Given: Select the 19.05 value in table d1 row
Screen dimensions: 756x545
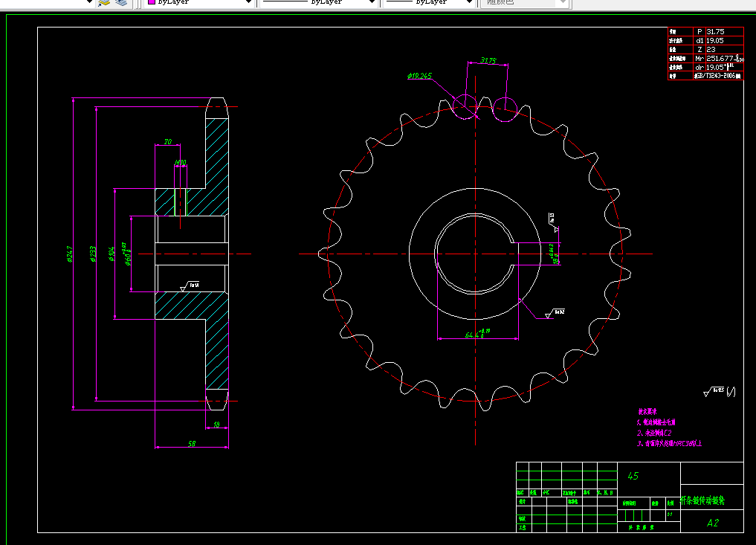Looking at the screenshot, I should coord(715,40).
